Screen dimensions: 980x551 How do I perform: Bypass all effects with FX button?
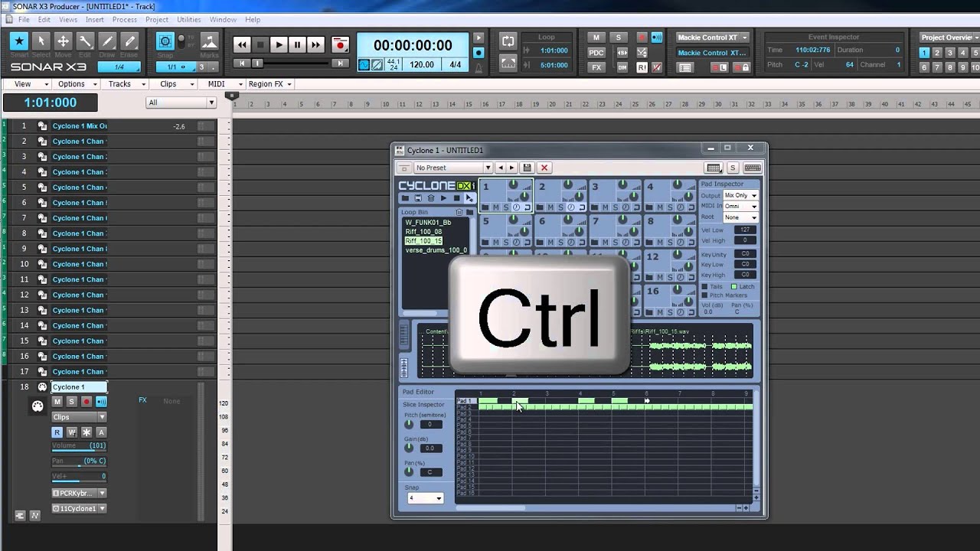point(596,67)
